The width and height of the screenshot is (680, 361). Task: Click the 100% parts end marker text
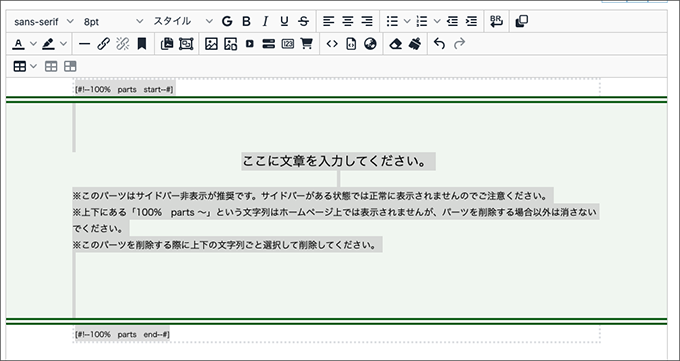122,335
